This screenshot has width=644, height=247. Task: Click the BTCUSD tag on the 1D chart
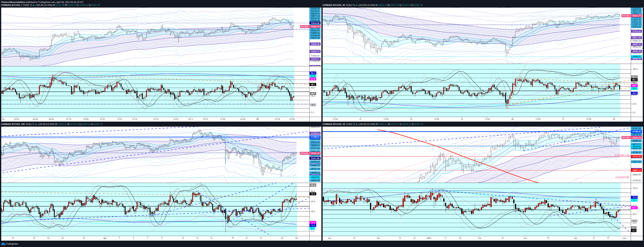coord(626,138)
